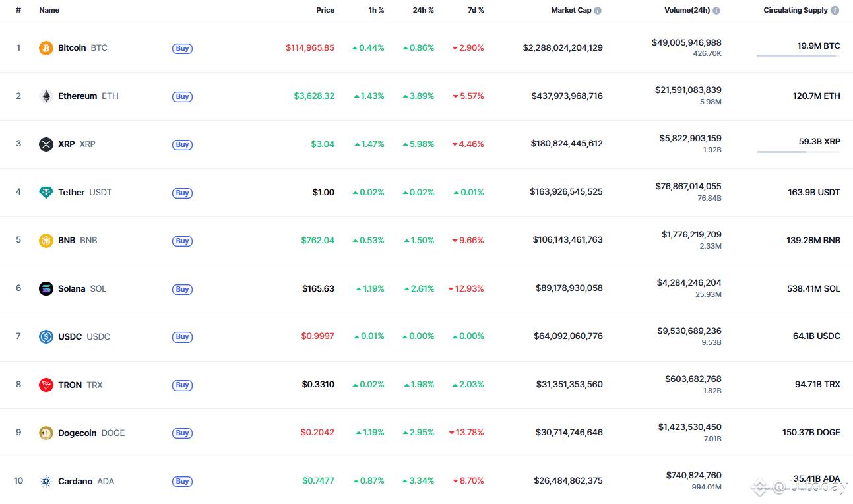Click Cardano price $0.7477
Image resolution: width=853 pixels, height=504 pixels.
click(x=319, y=482)
